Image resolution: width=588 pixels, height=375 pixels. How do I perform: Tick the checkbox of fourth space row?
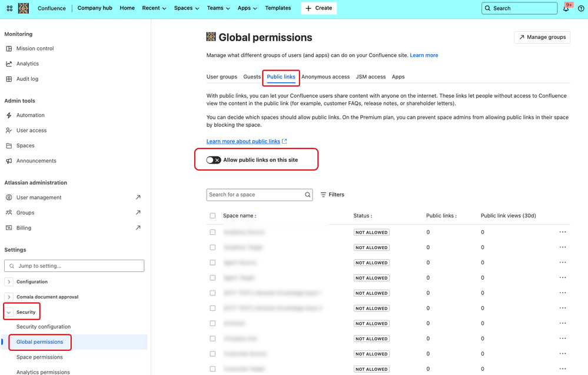[212, 278]
